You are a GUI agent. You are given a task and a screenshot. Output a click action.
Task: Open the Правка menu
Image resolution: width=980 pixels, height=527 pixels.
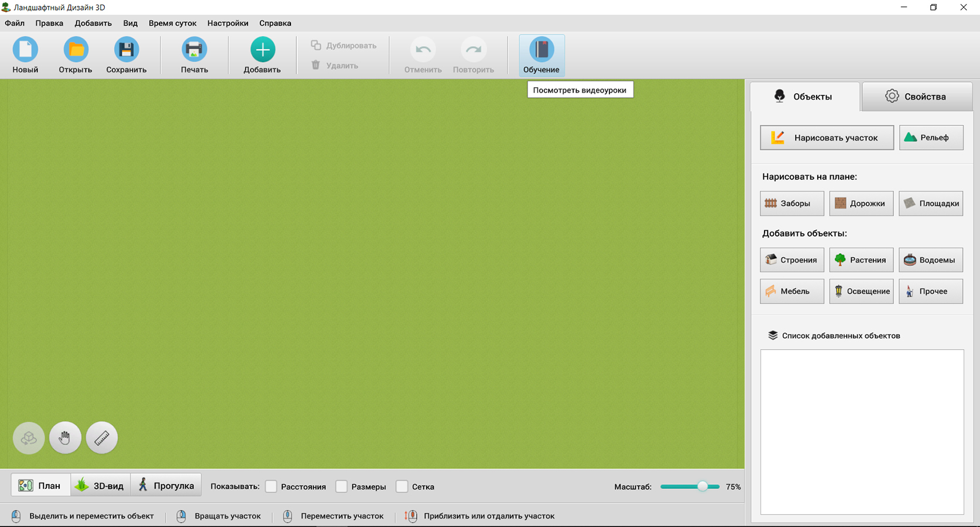click(49, 23)
